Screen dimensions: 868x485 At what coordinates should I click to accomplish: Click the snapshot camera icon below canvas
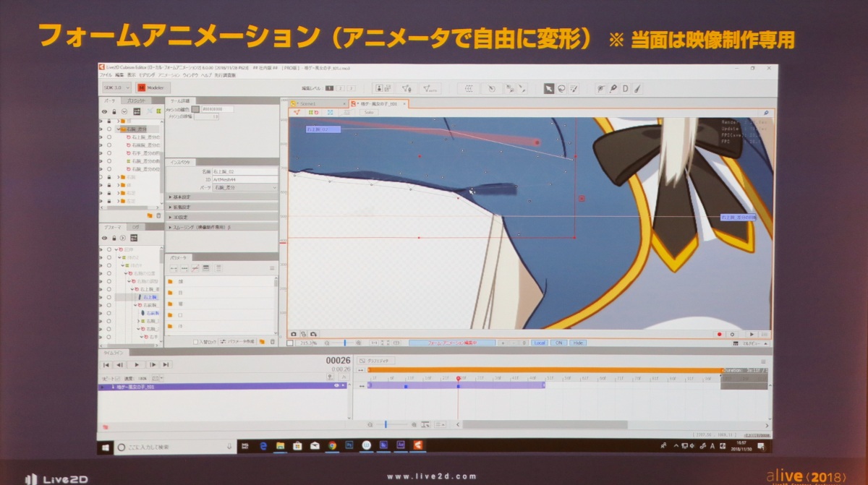coord(294,334)
